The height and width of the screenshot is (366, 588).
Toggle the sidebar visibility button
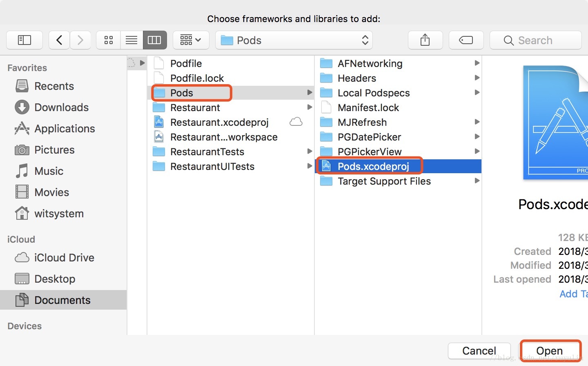[x=24, y=40]
